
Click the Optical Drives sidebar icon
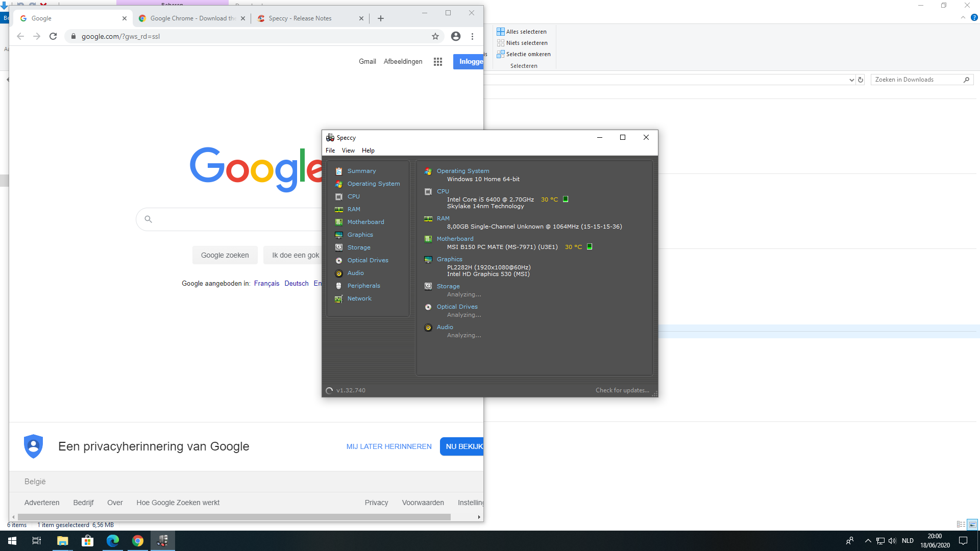click(338, 260)
